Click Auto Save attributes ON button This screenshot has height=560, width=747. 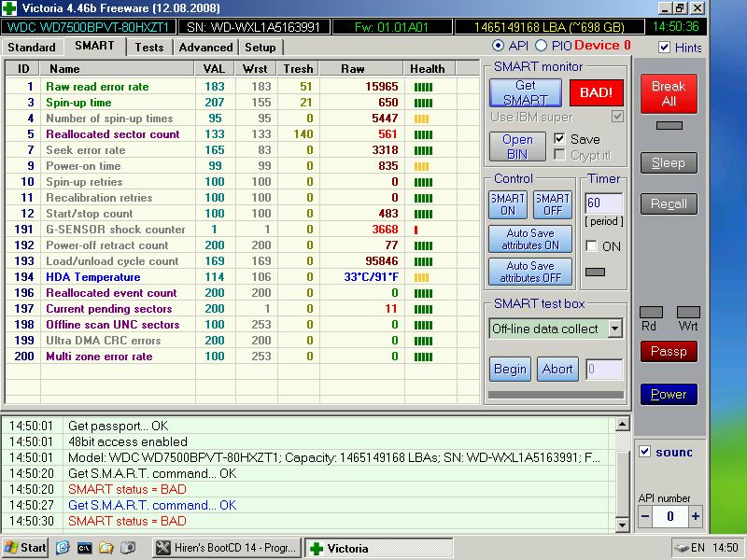[x=530, y=239]
